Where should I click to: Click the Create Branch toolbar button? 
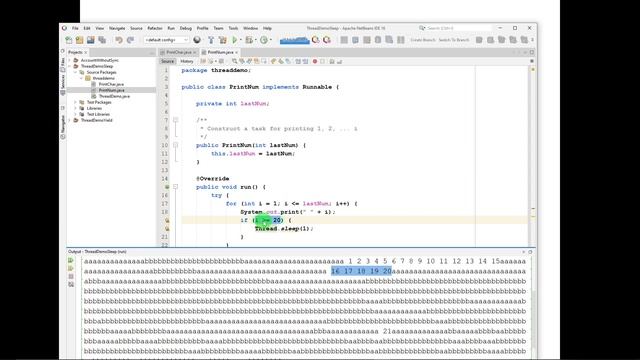(423, 40)
